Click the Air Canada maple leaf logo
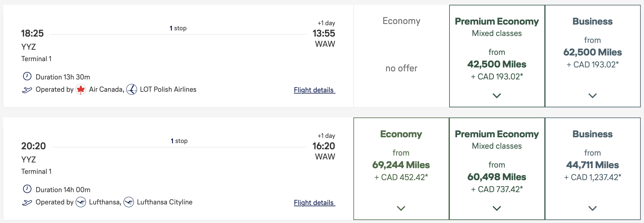 pos(81,89)
